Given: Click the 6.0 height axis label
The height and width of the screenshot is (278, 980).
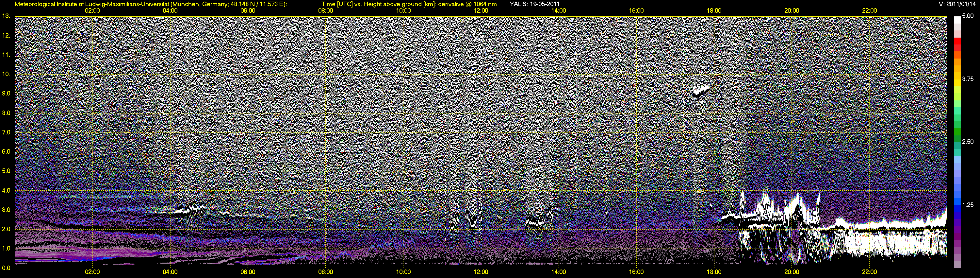Looking at the screenshot, I should tap(6, 151).
